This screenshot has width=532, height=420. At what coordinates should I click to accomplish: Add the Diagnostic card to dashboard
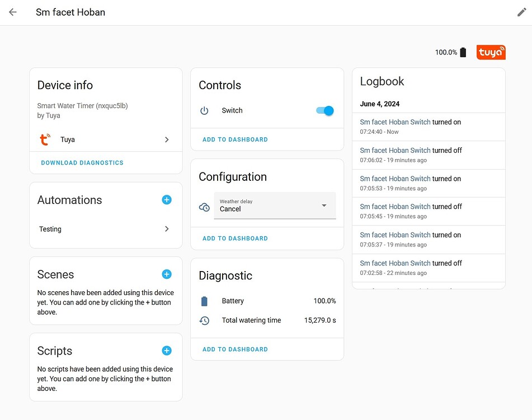(235, 349)
